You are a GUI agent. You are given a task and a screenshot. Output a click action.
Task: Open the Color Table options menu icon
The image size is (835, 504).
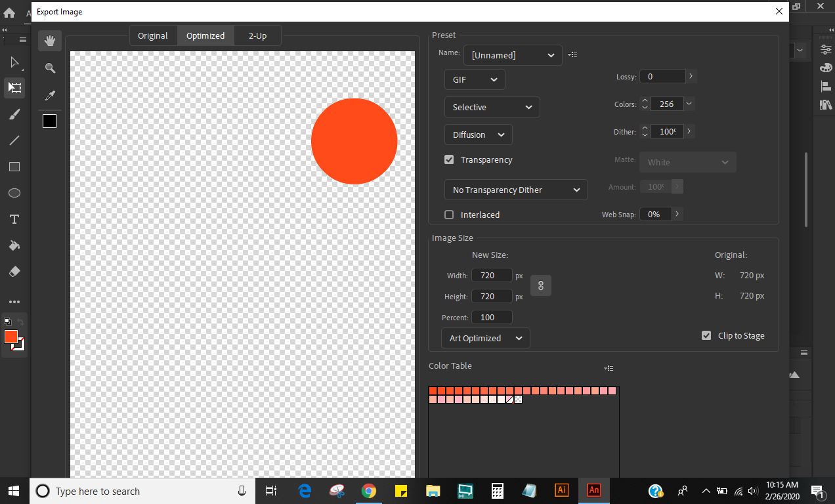tap(609, 368)
